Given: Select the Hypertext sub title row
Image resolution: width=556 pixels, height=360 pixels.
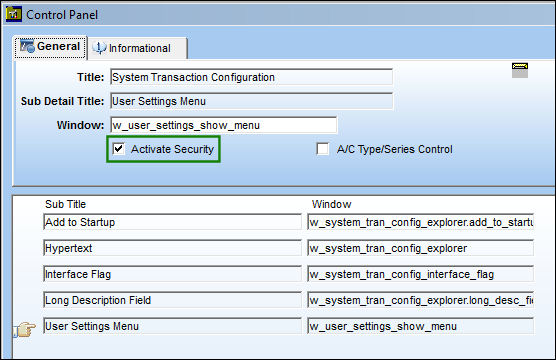Looking at the screenshot, I should (173, 248).
